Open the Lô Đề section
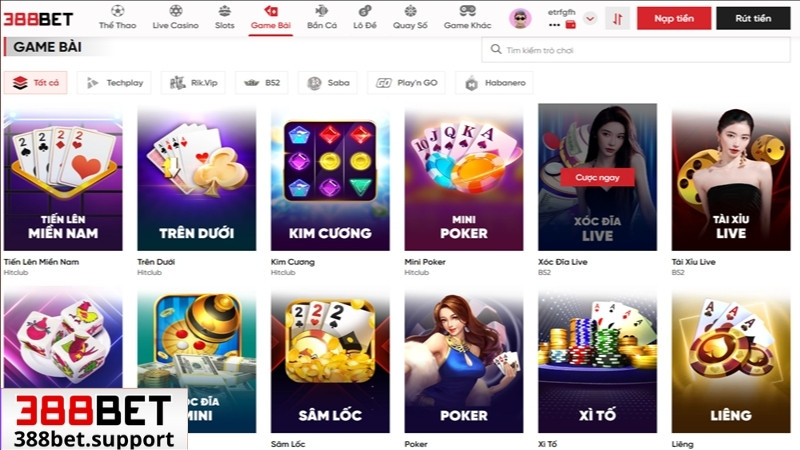This screenshot has height=450, width=800. [x=365, y=18]
